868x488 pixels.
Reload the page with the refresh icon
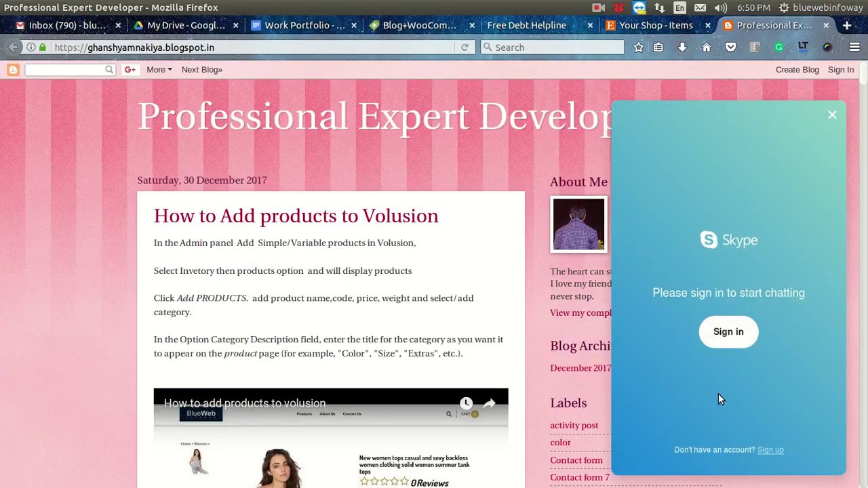coord(465,47)
